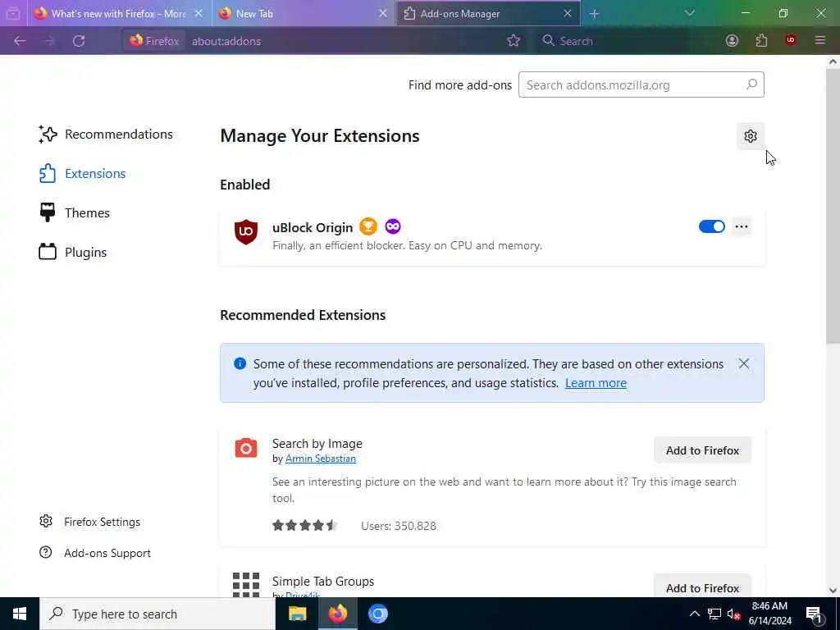Click the info icon in the notice
Screen dimensions: 840x630
point(240,363)
